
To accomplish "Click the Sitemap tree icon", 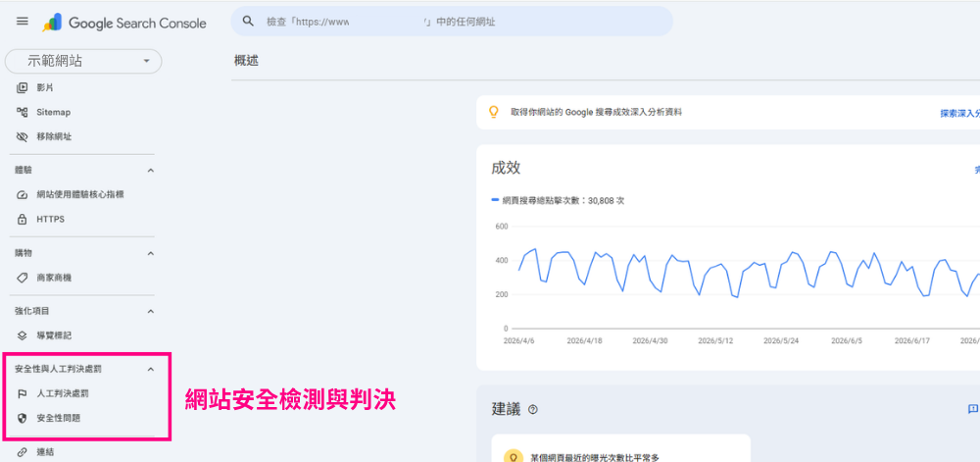I will pos(22,112).
